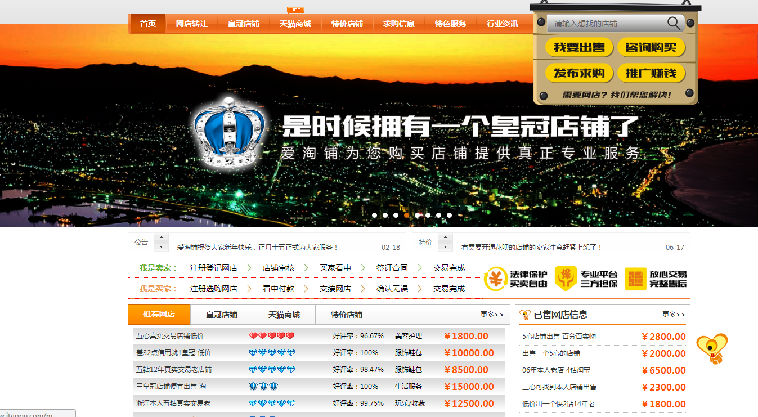Click the ¥10000.00 price
The image size is (758, 417).
(x=469, y=353)
